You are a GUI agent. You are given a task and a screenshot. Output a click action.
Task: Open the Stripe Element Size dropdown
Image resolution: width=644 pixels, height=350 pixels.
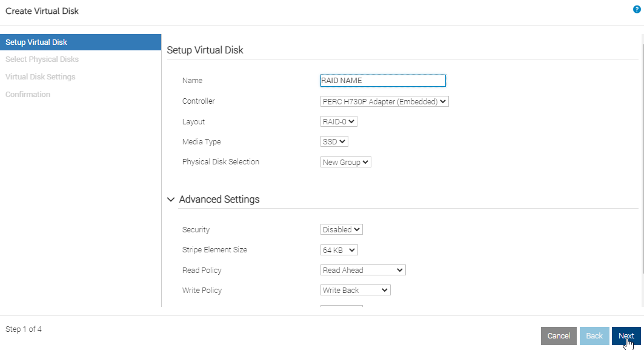coord(339,250)
